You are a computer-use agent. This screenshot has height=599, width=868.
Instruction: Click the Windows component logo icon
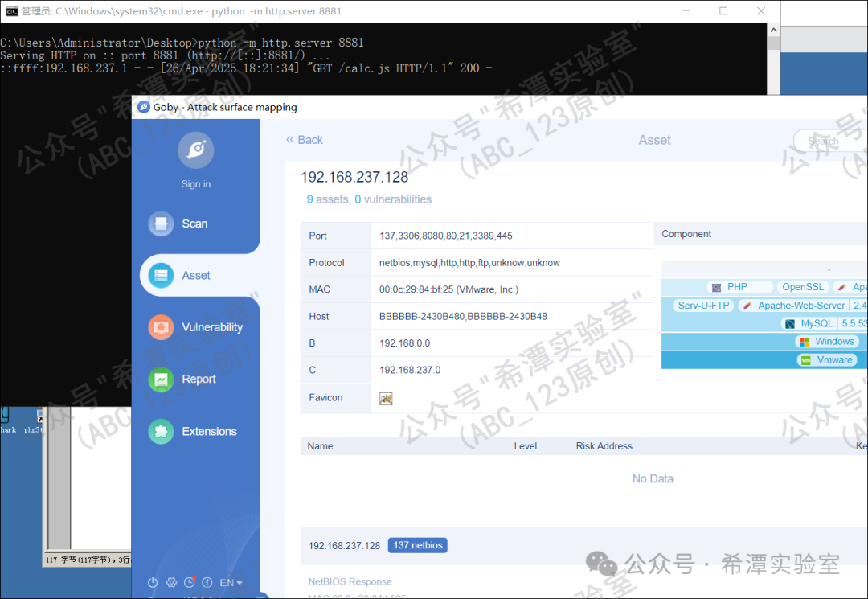(x=805, y=343)
